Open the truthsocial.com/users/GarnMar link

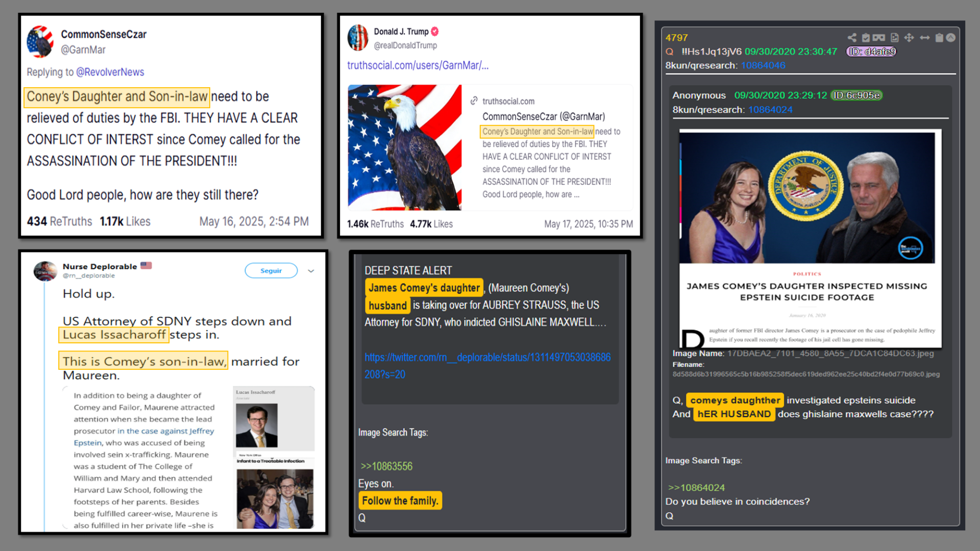tap(418, 65)
